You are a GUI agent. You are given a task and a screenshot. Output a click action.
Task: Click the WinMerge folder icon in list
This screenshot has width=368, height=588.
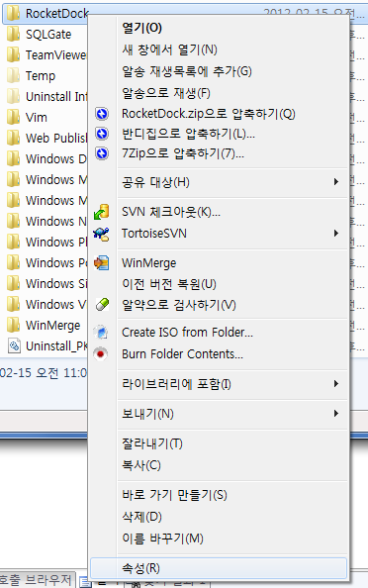click(x=13, y=325)
